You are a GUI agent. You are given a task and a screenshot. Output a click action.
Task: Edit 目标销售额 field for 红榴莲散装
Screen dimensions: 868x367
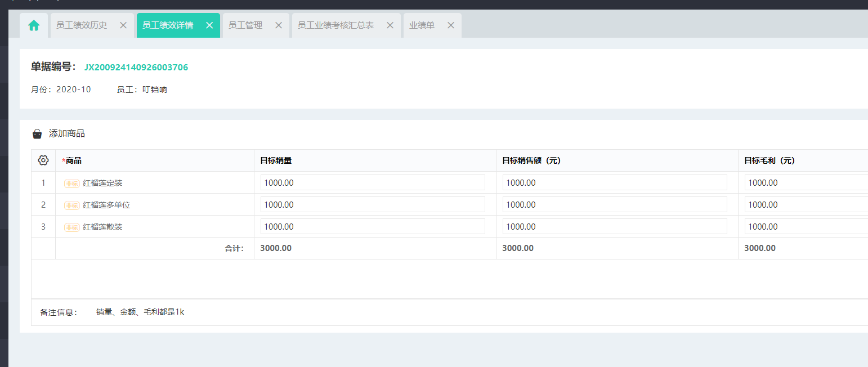(x=615, y=226)
